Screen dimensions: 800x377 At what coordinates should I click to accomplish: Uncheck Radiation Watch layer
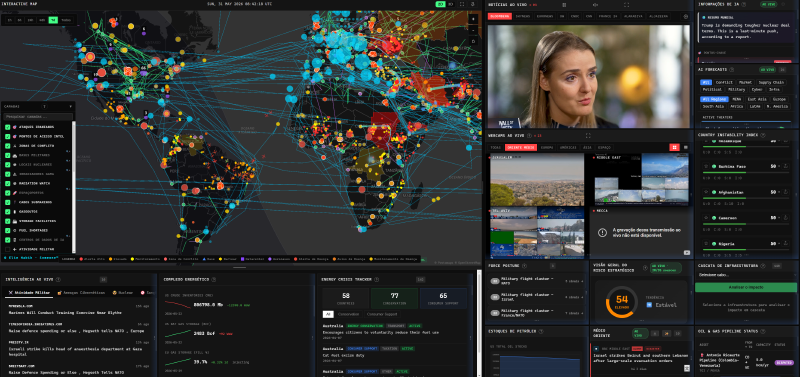coord(8,183)
